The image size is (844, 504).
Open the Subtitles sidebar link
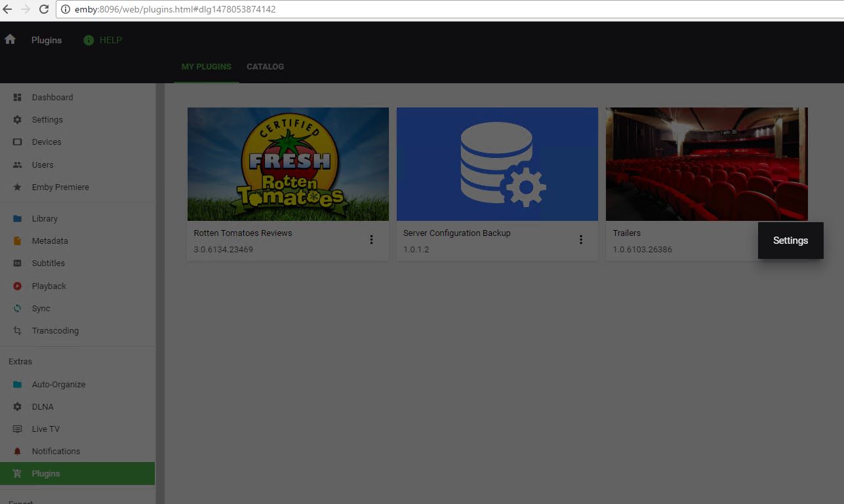click(x=77, y=263)
